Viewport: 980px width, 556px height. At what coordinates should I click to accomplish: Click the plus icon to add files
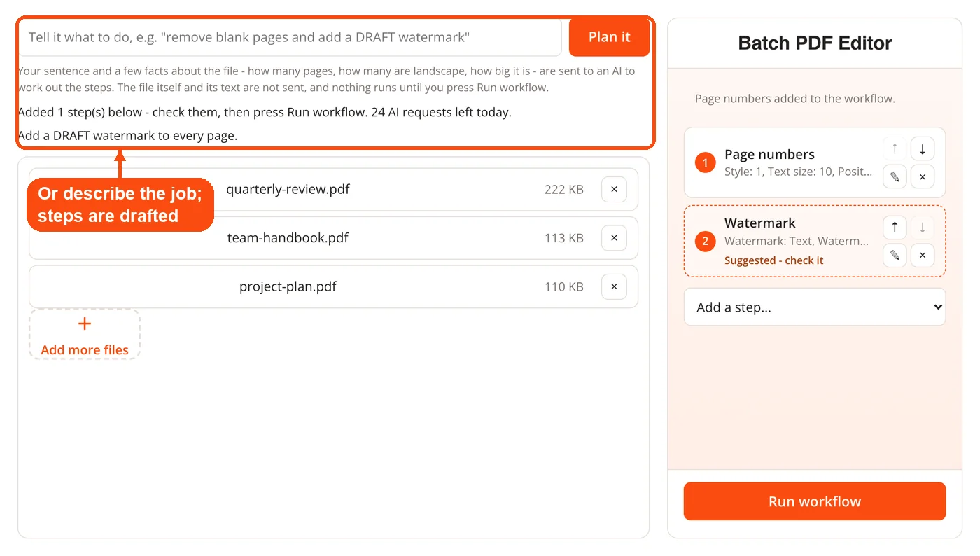coord(85,324)
